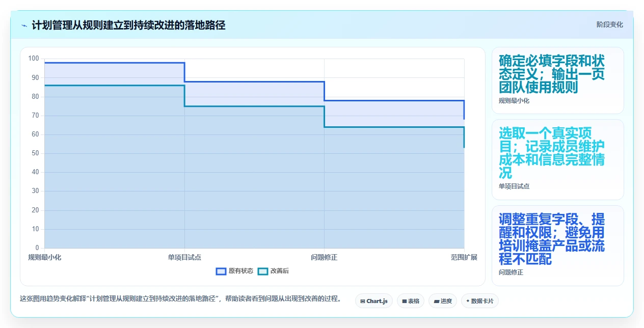Screen dimensions: 644x328
Task: Click y-axis value 100
Action: point(34,59)
